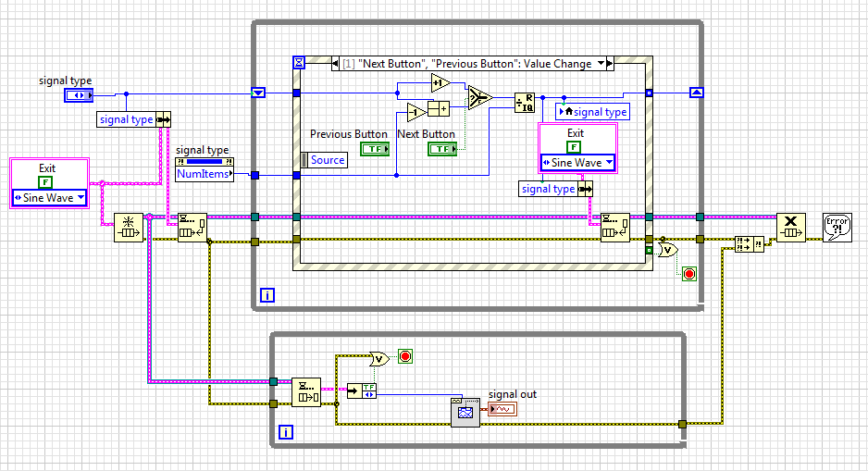Screen dimensions: 868x471
Task: Click the Previous Button boolean terminal
Action: pyautogui.click(x=375, y=149)
